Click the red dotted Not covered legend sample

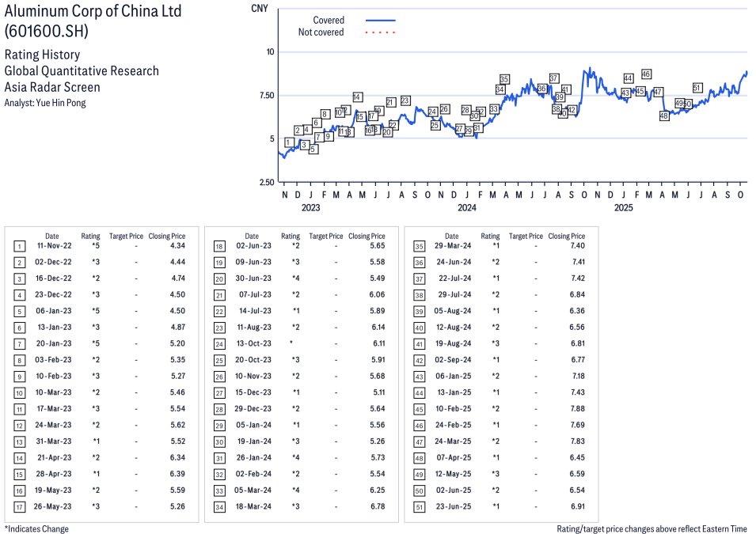380,32
